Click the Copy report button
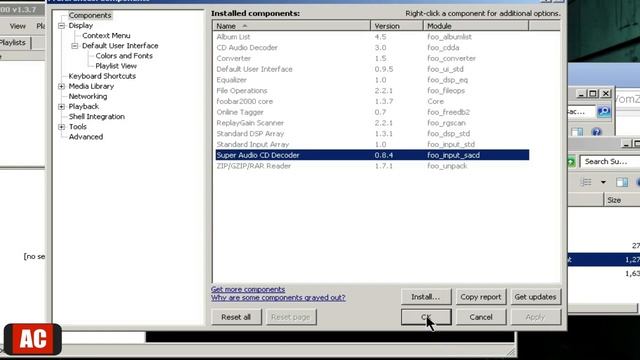 coord(481,297)
